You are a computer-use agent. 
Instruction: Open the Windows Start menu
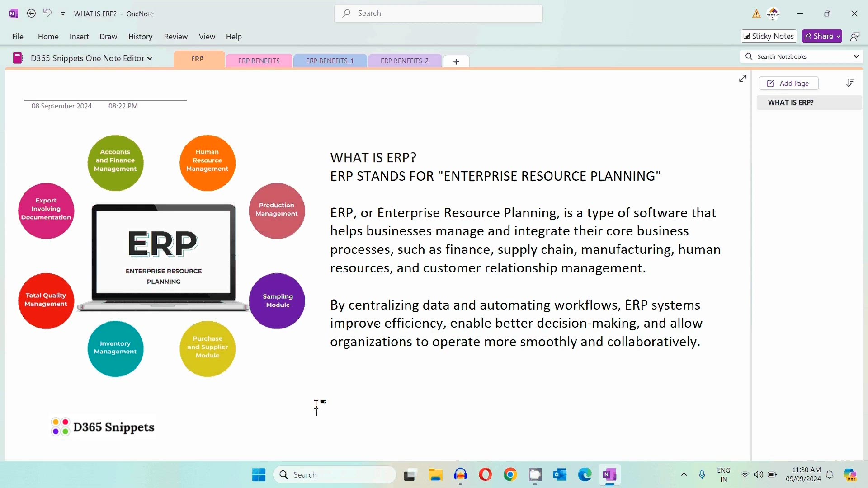coord(259,475)
